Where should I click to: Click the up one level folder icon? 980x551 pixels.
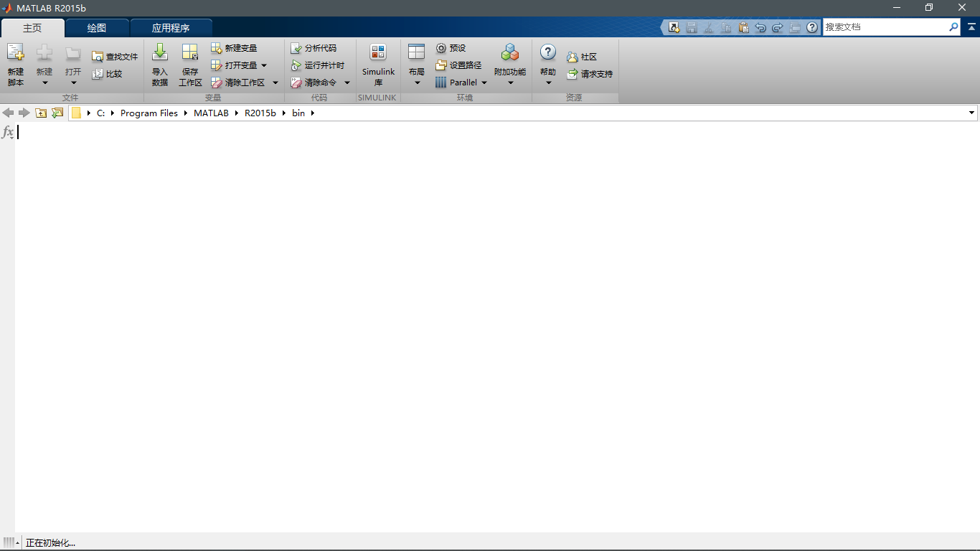pos(41,113)
